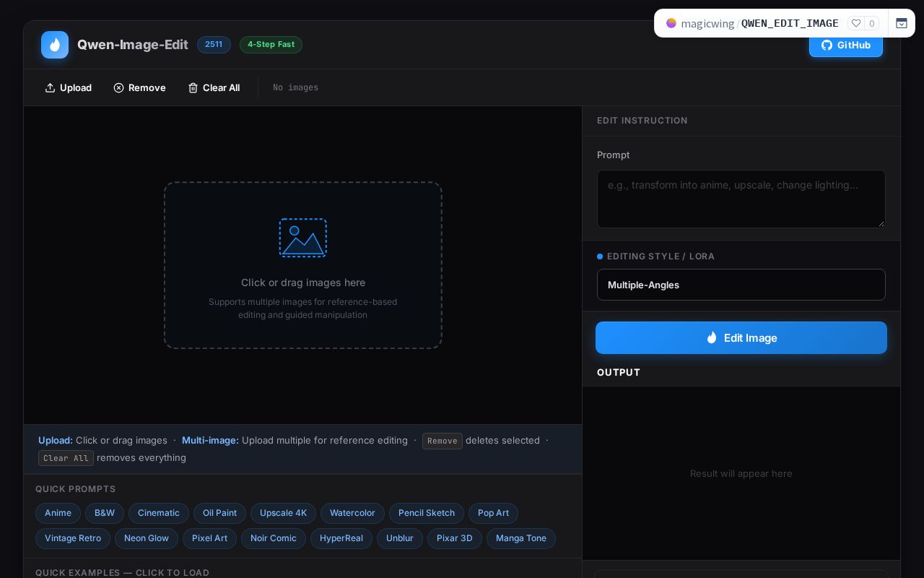Apply the Pencil Sketch quick prompt

(x=427, y=513)
